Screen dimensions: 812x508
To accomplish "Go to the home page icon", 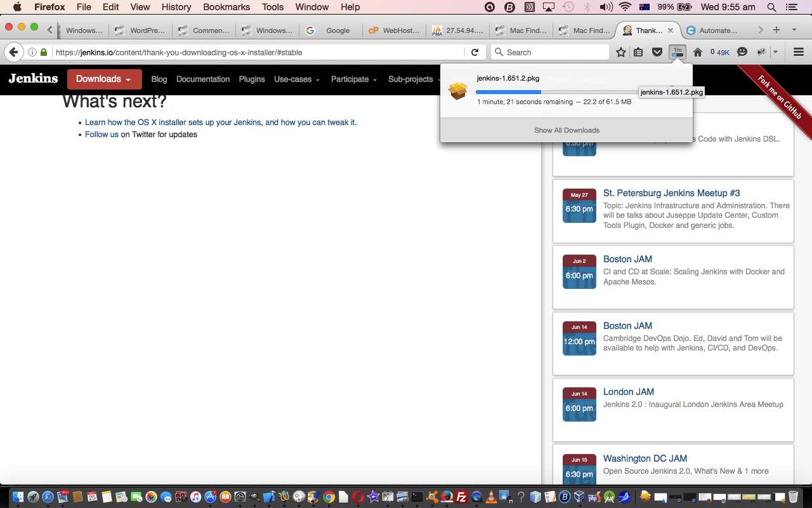I will pyautogui.click(x=698, y=52).
